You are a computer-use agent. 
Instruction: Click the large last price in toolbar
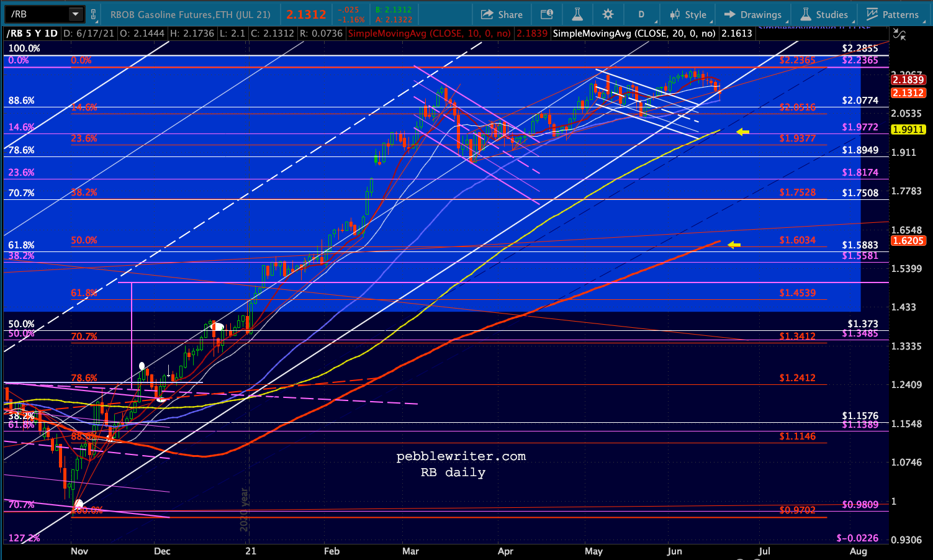coord(307,14)
